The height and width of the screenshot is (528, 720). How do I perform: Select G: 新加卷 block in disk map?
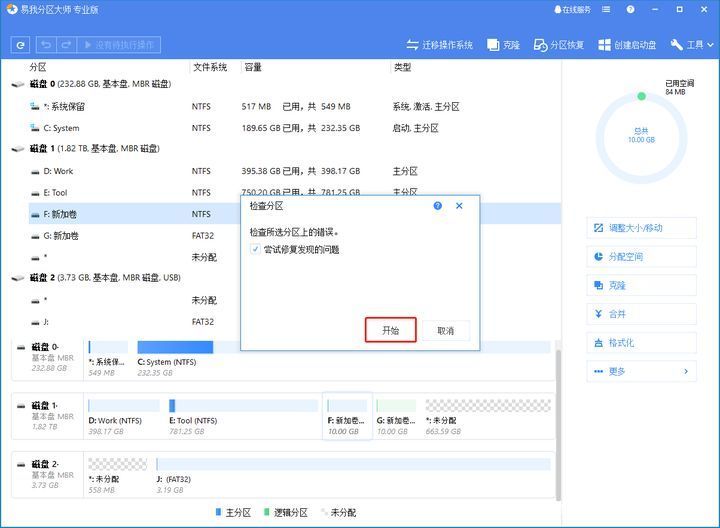coord(396,418)
